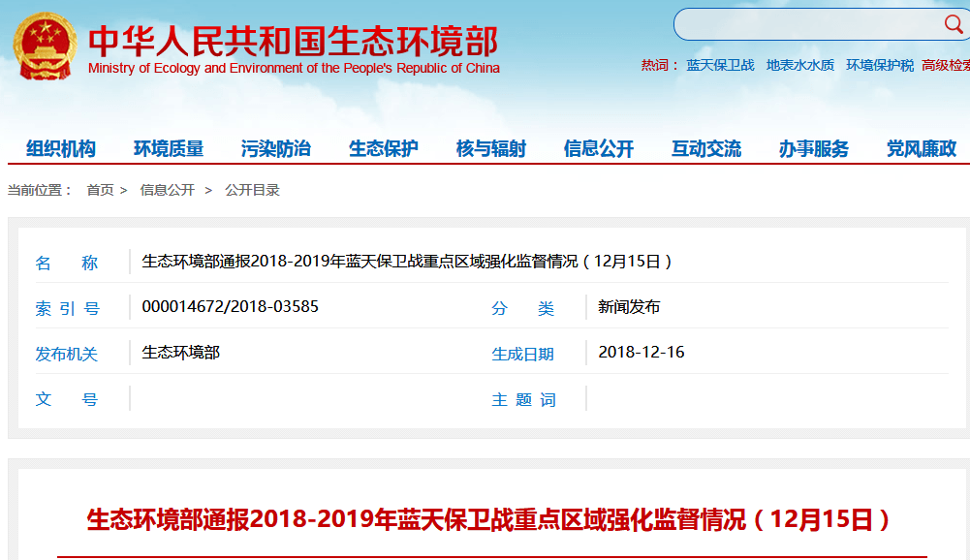The height and width of the screenshot is (560, 970).
Task: Open the 组织机构 menu
Action: (x=61, y=148)
